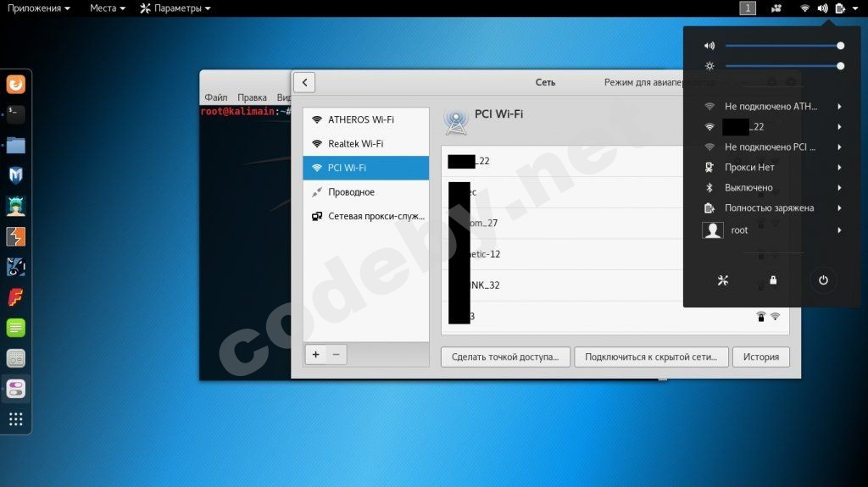This screenshot has width=868, height=487.
Task: Open the terminal's Правка menu
Action: [x=252, y=97]
